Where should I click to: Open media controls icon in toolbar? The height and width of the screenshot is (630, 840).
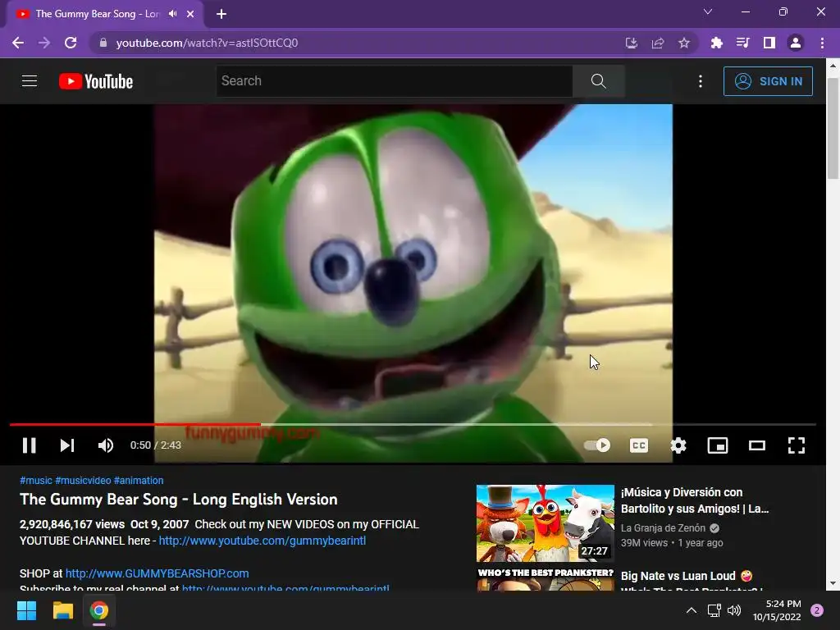click(742, 43)
